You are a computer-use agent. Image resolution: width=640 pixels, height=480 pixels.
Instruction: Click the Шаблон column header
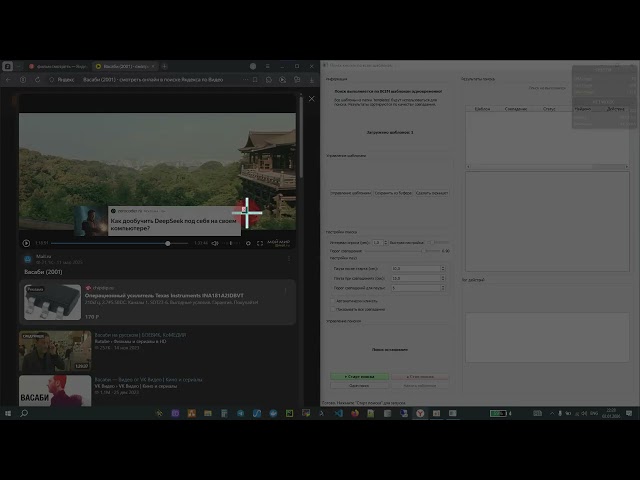(482, 109)
